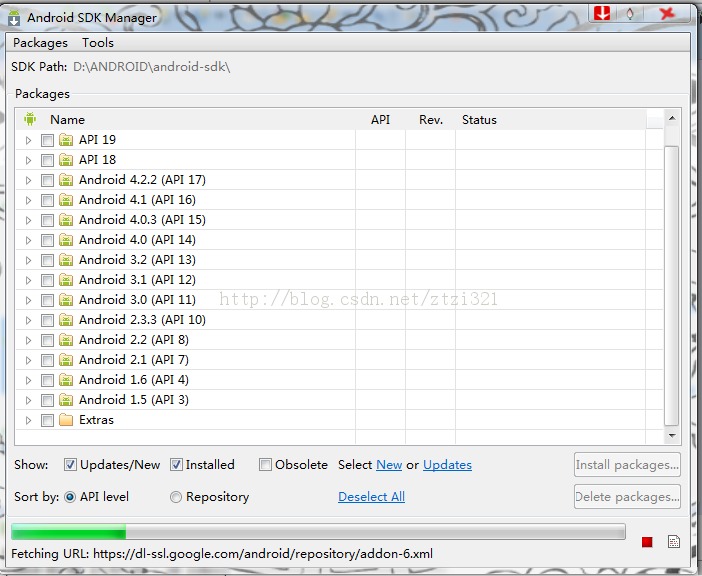Click the Deselect All link

371,497
